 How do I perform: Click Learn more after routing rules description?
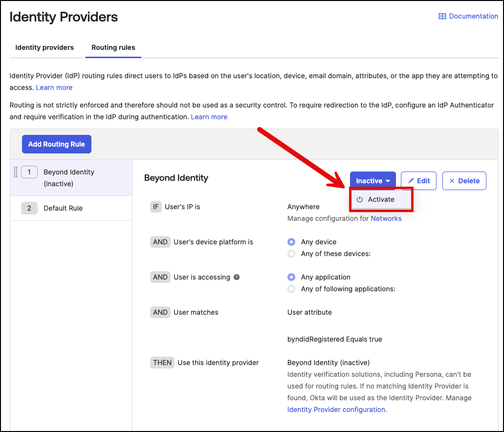[x=54, y=87]
